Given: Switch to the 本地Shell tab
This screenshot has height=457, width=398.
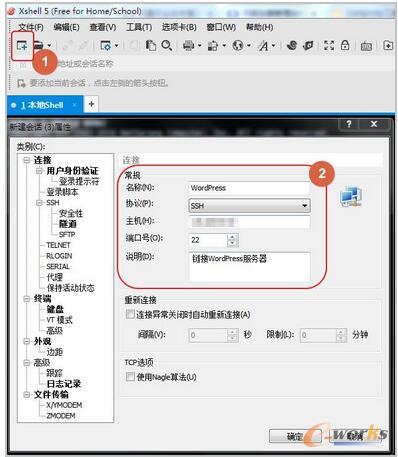Looking at the screenshot, I should (x=42, y=105).
